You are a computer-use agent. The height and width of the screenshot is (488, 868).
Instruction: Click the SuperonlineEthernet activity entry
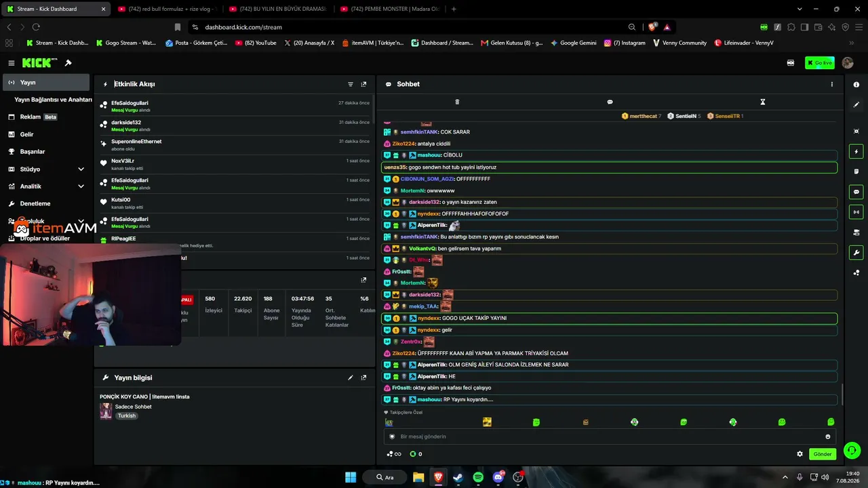pyautogui.click(x=235, y=144)
